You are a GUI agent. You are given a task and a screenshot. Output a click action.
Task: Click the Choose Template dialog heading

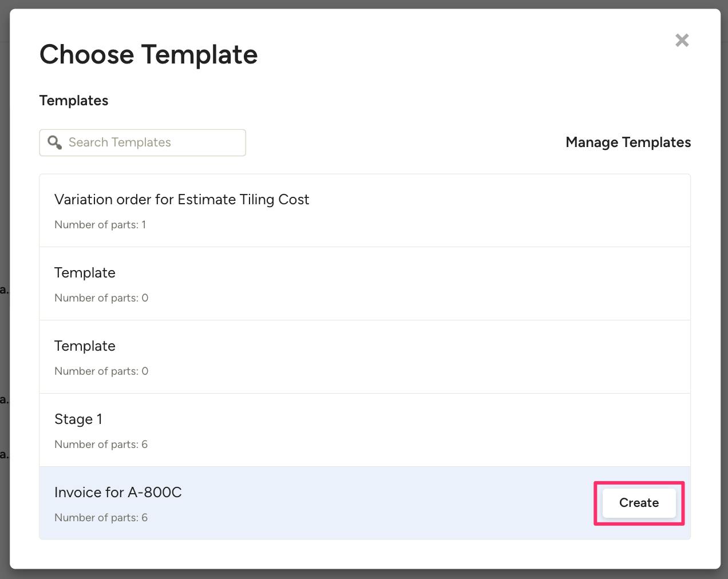(148, 55)
